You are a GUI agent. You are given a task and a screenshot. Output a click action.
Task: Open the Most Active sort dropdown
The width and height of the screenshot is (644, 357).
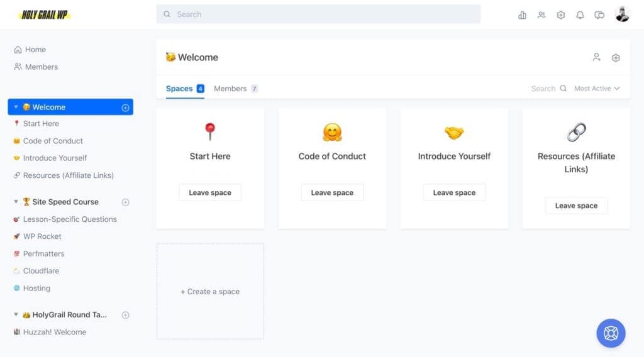pyautogui.click(x=597, y=89)
